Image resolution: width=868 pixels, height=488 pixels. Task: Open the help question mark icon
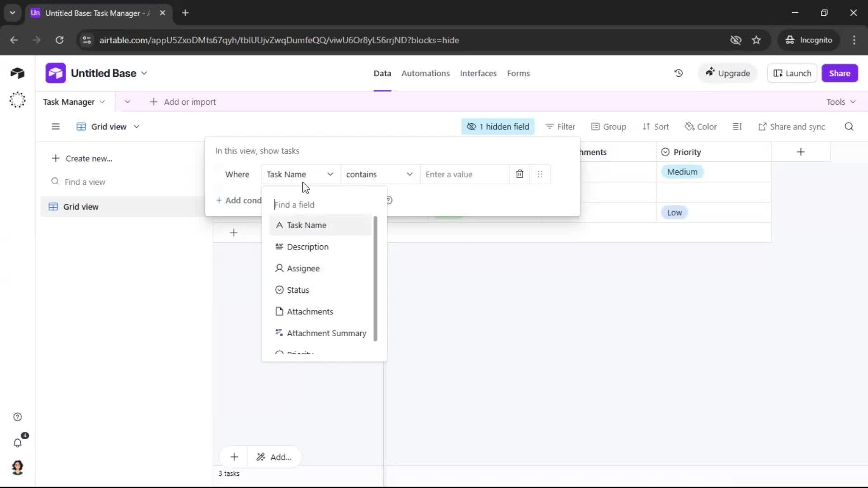point(17,417)
